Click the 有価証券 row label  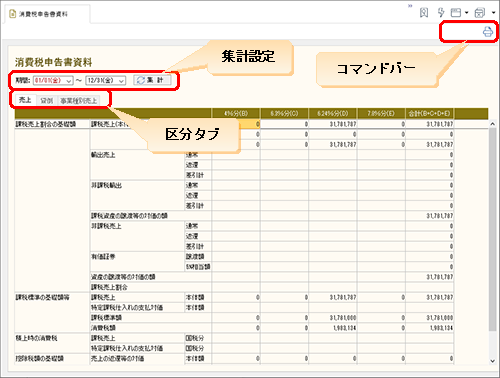click(103, 257)
